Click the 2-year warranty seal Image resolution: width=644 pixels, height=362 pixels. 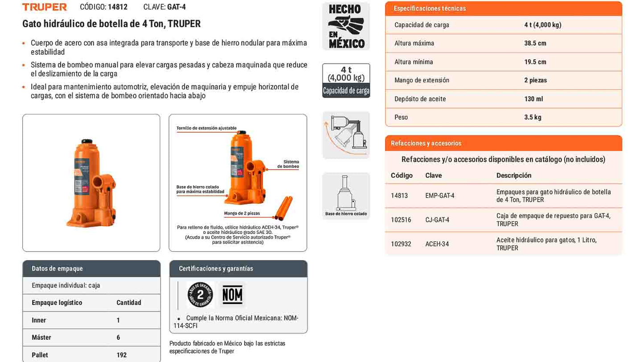(x=200, y=295)
